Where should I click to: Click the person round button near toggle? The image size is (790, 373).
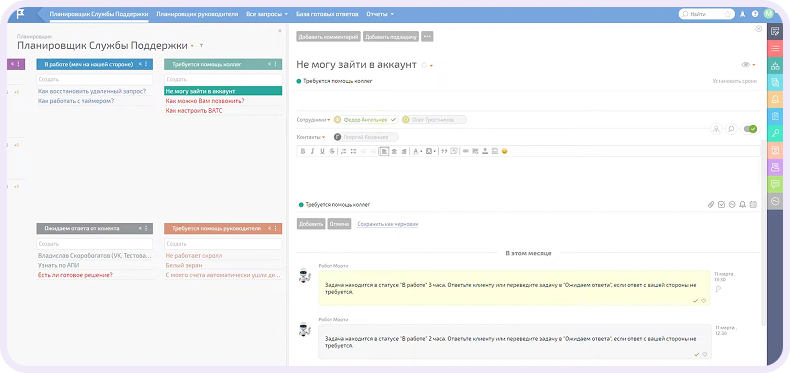click(716, 129)
